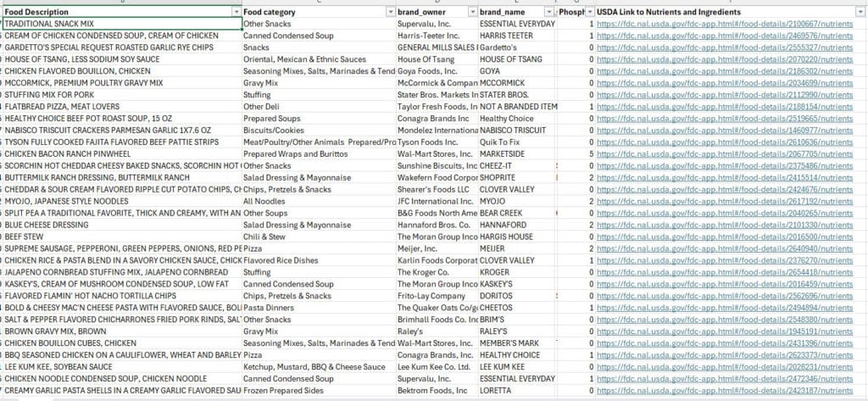Select the All Noodles category cell
Viewport: 868px width, 401px height.
319,202
